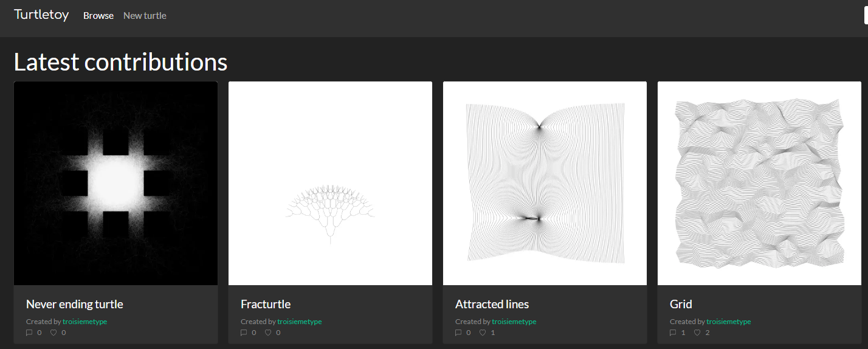This screenshot has height=349, width=868.
Task: Open the Attracted lines artwork thumbnail
Action: 545,183
